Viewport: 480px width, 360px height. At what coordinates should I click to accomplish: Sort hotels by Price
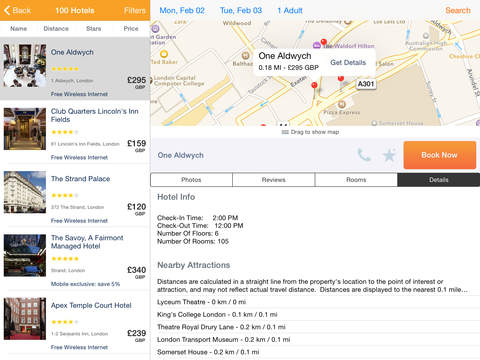131,29
